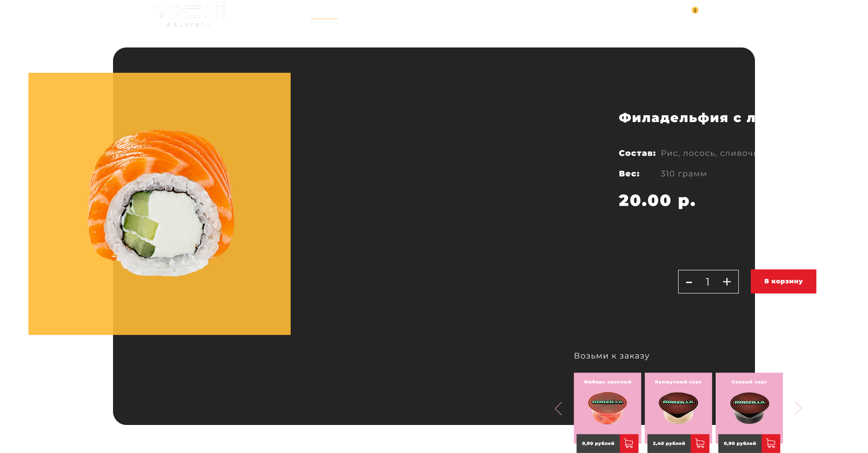Click the cart counter badge showing 3
This screenshot has height=453, width=868.
pyautogui.click(x=695, y=10)
